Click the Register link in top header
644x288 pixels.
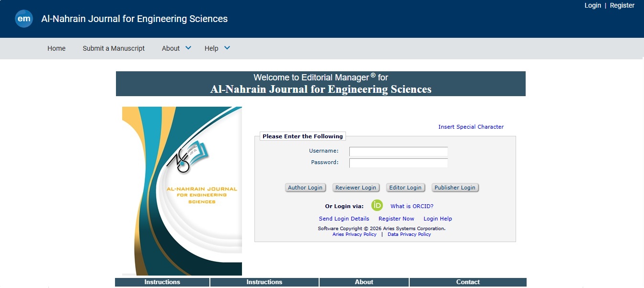pos(622,5)
